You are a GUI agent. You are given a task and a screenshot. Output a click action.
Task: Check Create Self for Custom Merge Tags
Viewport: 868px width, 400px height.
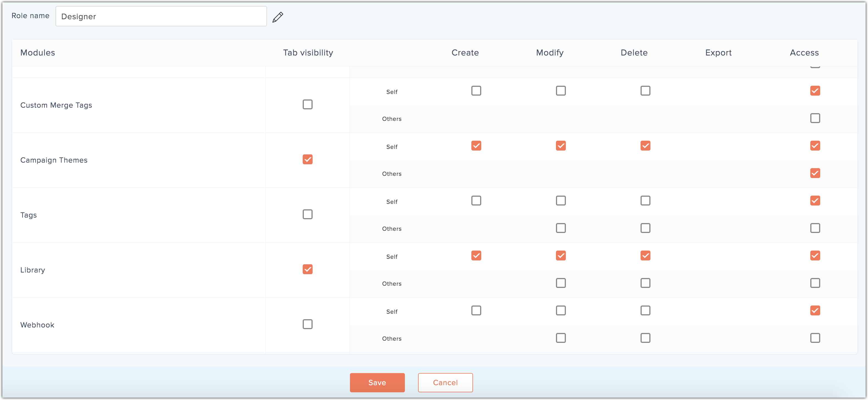pos(476,91)
